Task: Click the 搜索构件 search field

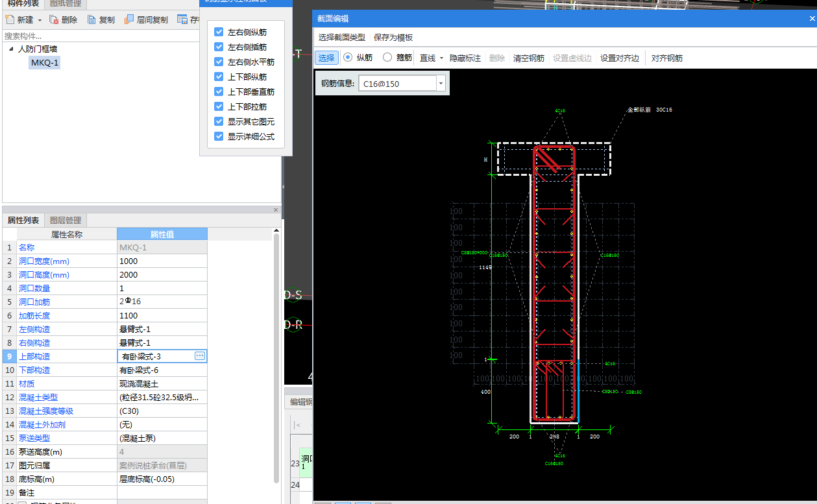Action: [x=101, y=36]
